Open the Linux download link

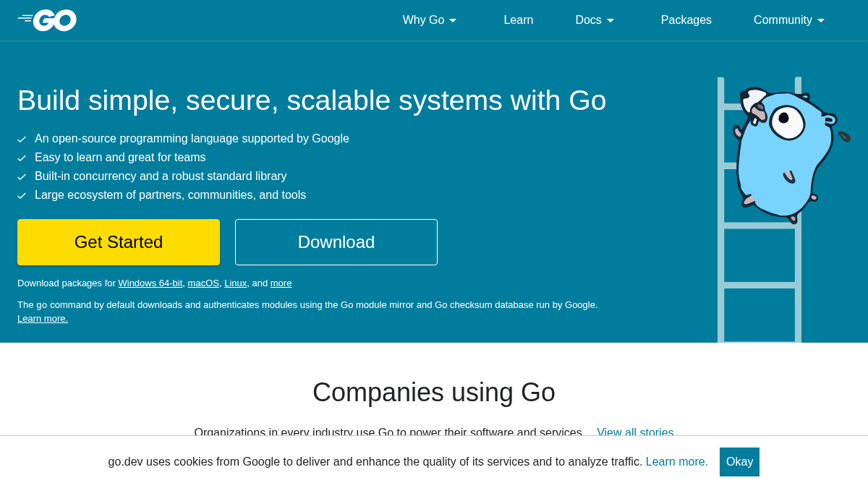click(236, 283)
